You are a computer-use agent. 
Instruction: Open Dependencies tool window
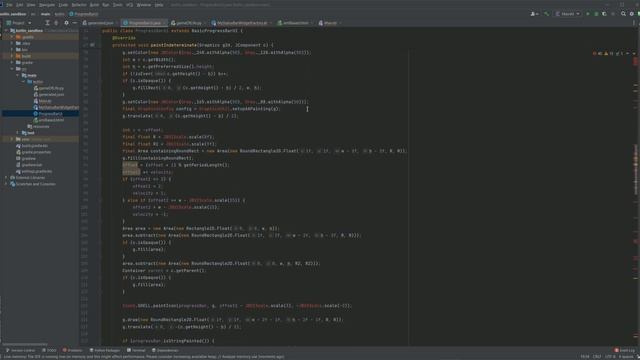165,350
